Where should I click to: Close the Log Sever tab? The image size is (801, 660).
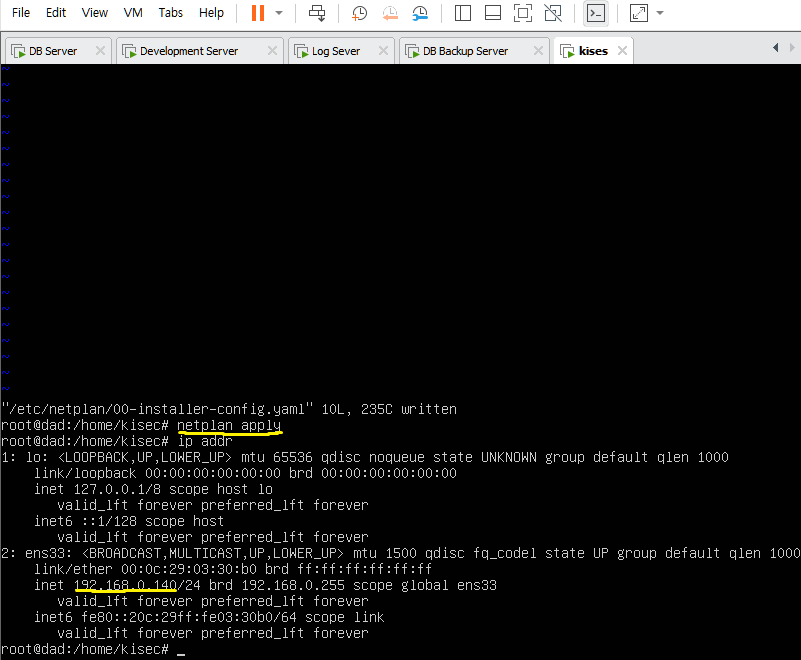click(x=383, y=51)
